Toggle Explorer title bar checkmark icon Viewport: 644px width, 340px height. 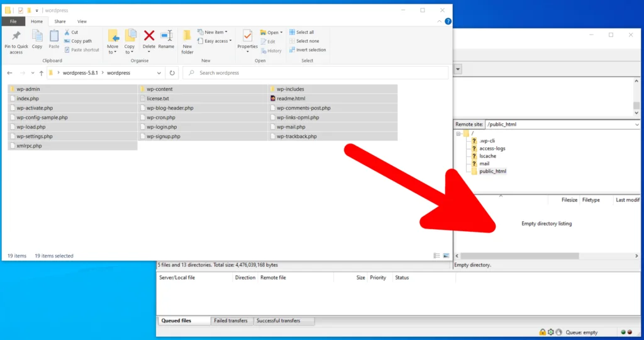point(21,10)
